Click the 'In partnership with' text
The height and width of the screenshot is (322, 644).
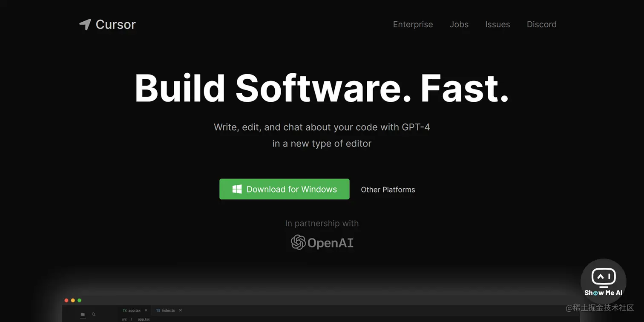tap(322, 223)
